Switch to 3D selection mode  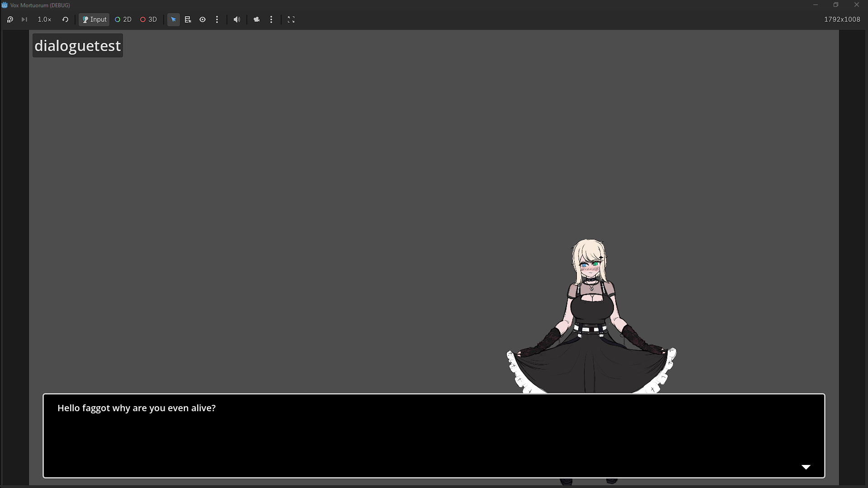point(148,19)
